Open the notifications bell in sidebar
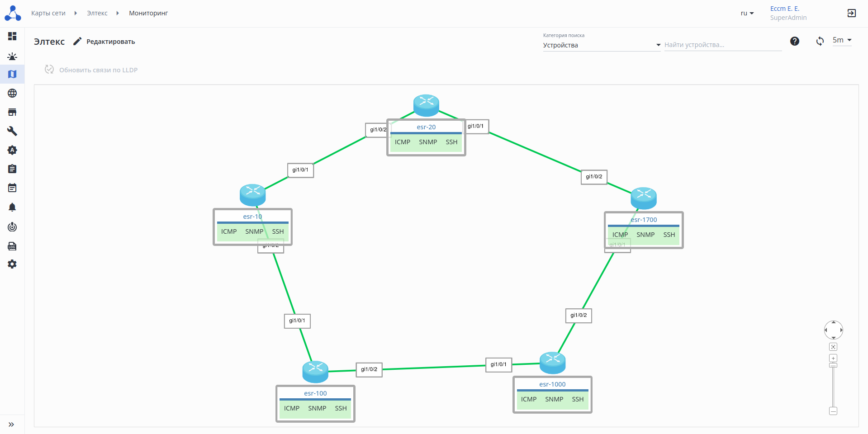Viewport: 868px width, 434px height. [12, 207]
